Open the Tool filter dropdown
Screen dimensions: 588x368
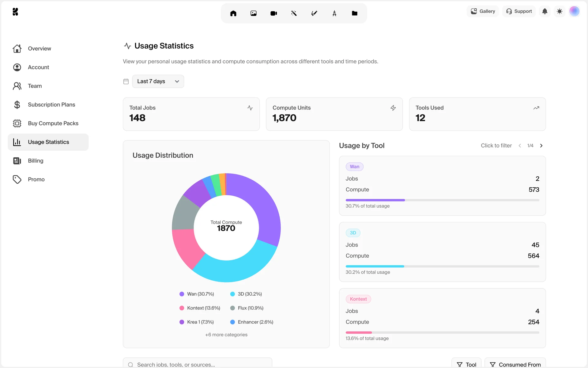coord(466,364)
